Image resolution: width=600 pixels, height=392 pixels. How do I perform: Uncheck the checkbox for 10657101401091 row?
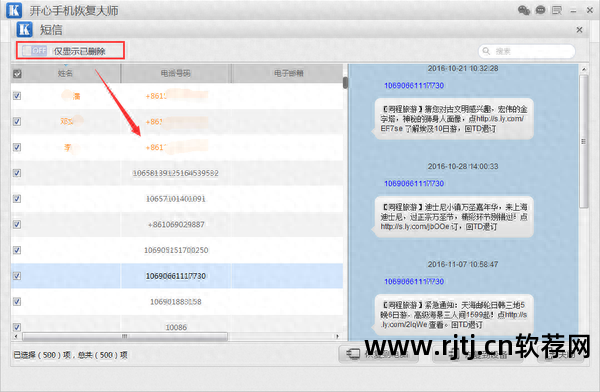(17, 198)
